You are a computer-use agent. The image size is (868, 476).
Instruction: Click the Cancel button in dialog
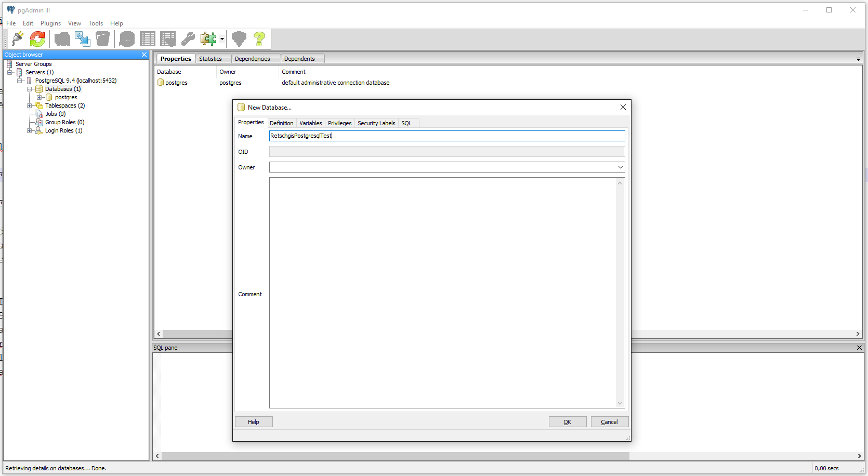pos(610,422)
